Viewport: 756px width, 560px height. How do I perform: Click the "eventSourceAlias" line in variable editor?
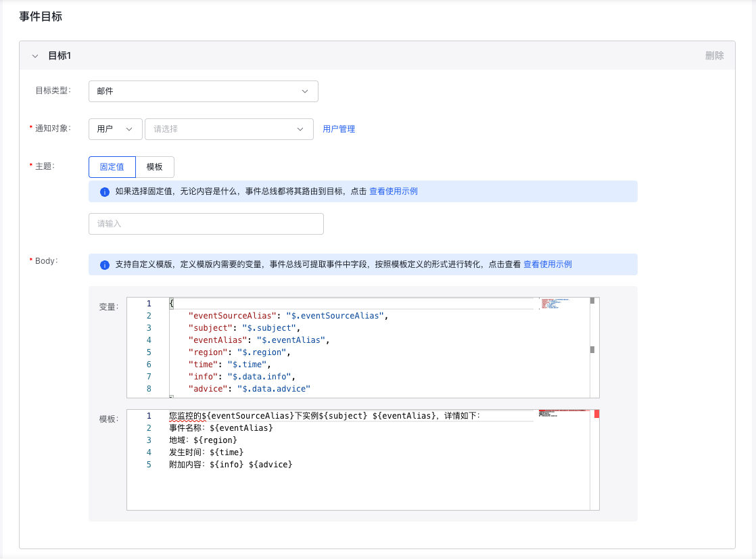(x=288, y=316)
